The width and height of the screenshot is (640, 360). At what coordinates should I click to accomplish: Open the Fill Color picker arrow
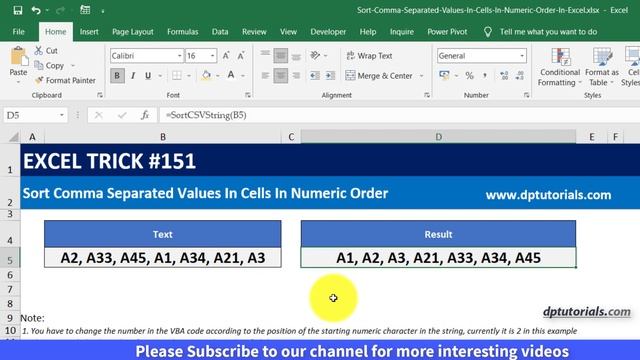click(x=218, y=76)
